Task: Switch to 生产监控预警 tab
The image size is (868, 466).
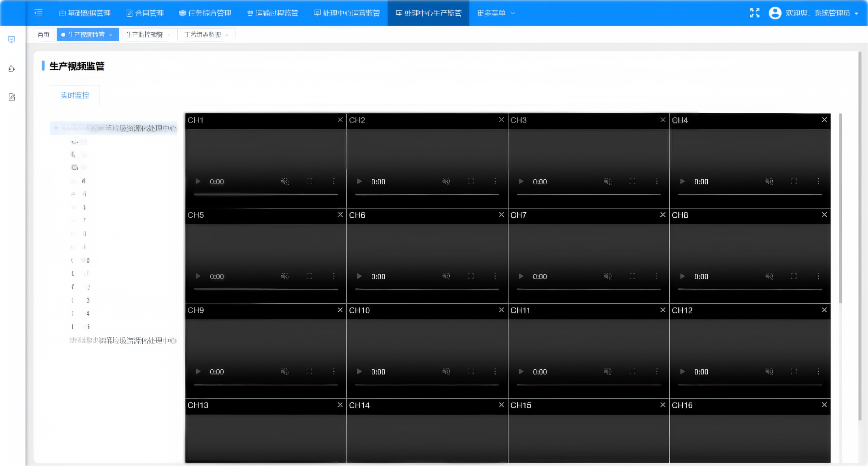Action: click(x=144, y=35)
